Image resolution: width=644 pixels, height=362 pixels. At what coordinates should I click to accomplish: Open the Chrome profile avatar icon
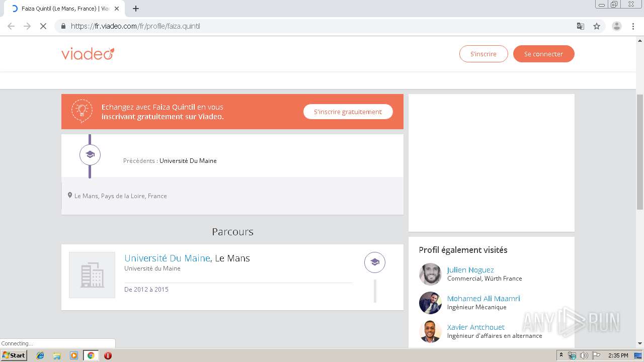click(616, 26)
